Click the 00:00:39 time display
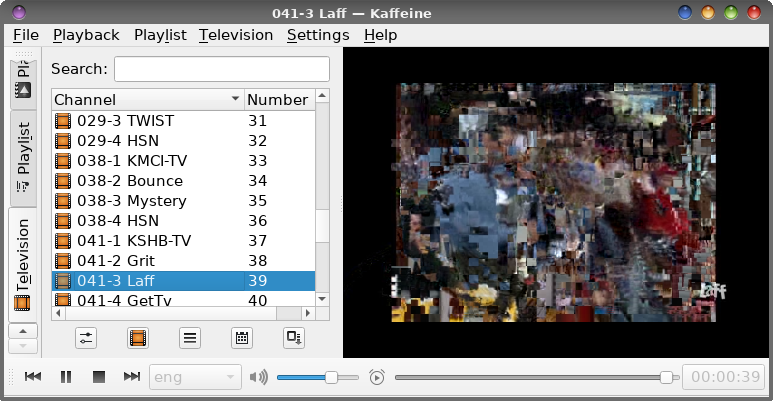Viewport: 773px width, 401px height. 725,377
